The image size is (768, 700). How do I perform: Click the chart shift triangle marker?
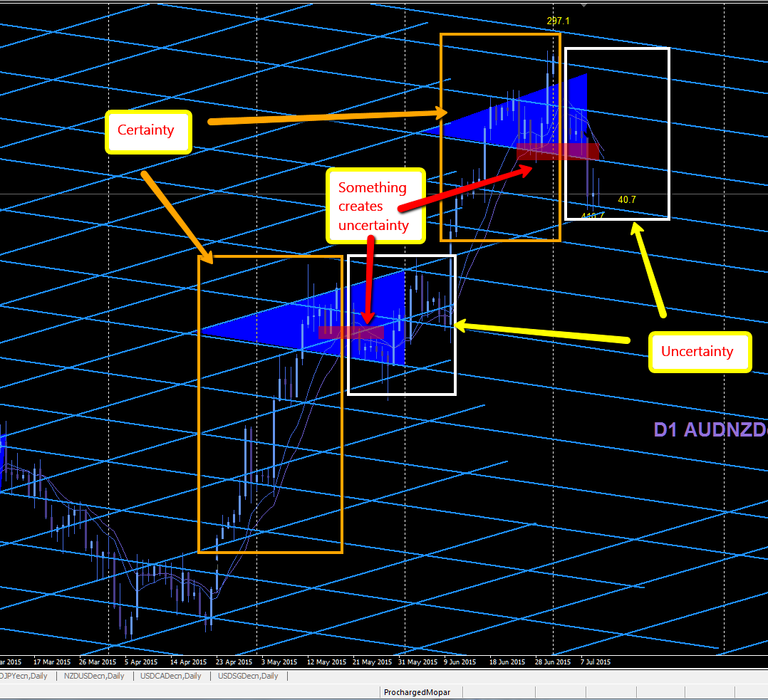(583, 4)
